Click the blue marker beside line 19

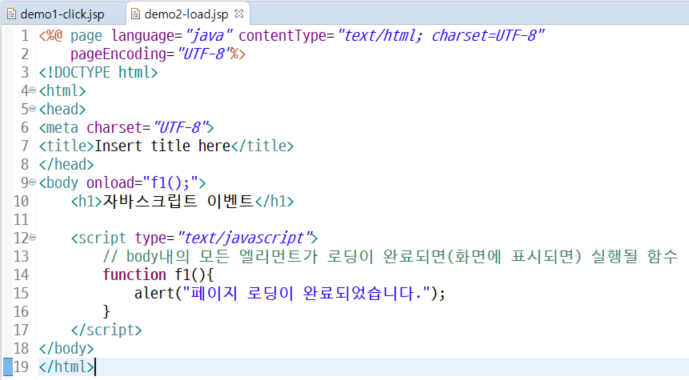[x=7, y=367]
